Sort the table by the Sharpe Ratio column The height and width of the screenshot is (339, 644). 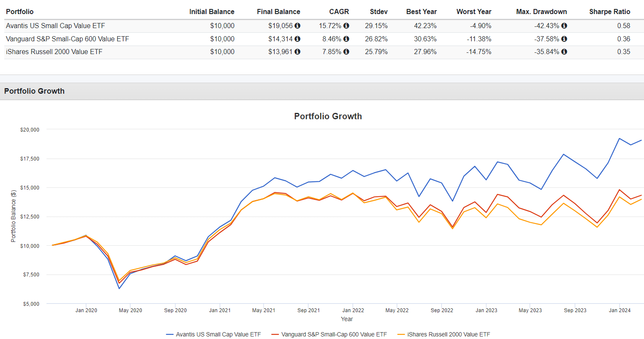610,11
